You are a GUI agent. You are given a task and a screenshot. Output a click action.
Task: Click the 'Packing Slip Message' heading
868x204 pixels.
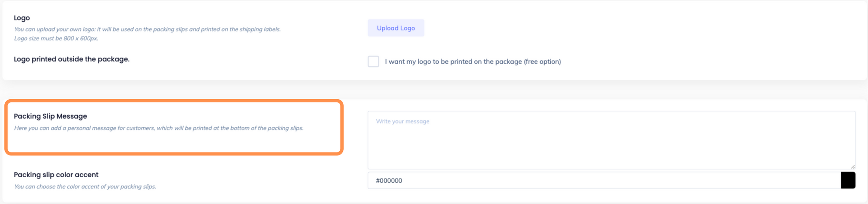point(50,116)
